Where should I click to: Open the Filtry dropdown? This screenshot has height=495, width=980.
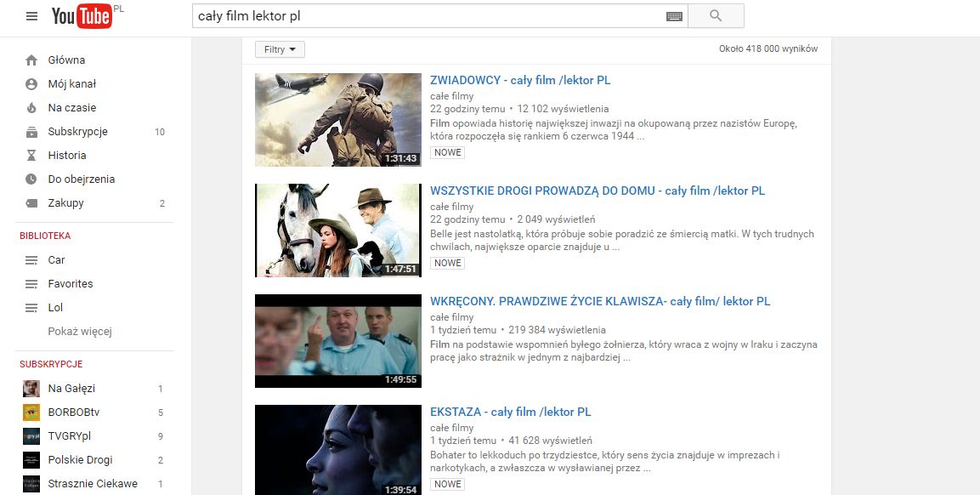point(279,49)
